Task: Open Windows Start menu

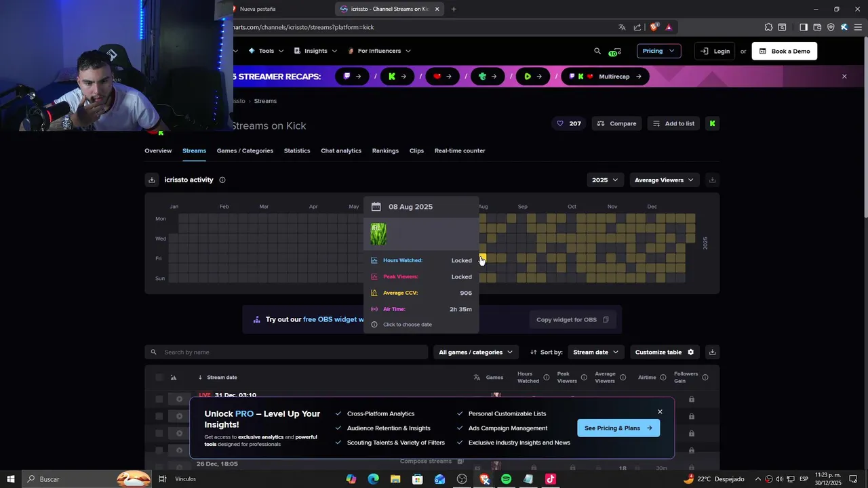Action: [x=11, y=479]
